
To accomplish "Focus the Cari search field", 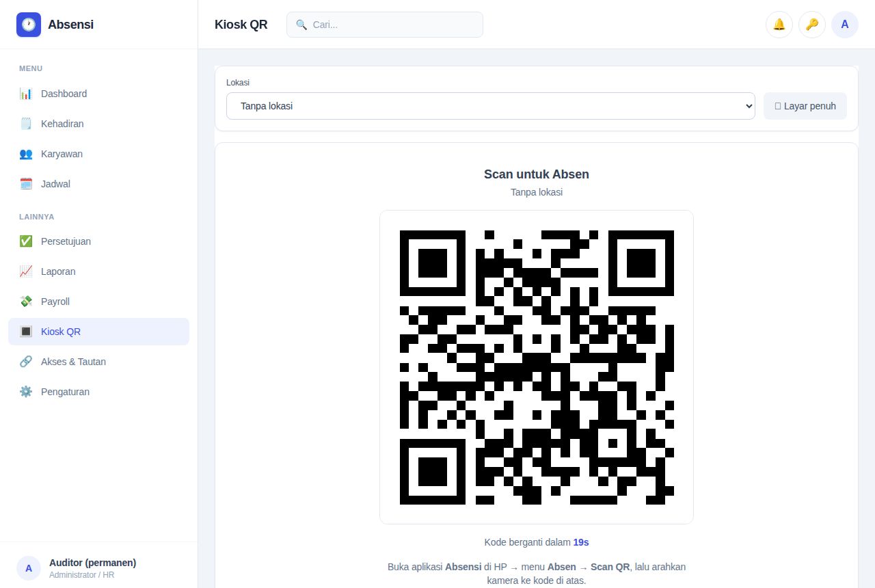I will tap(385, 25).
